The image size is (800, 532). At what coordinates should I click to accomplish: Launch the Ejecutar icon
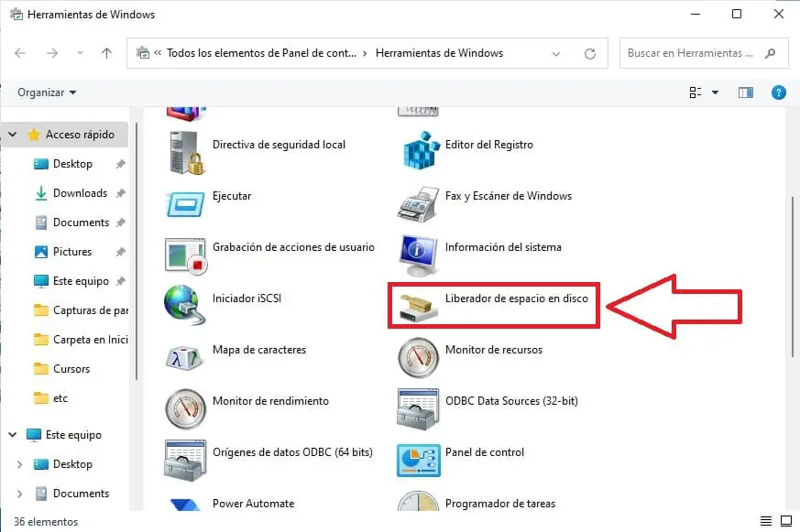185,204
